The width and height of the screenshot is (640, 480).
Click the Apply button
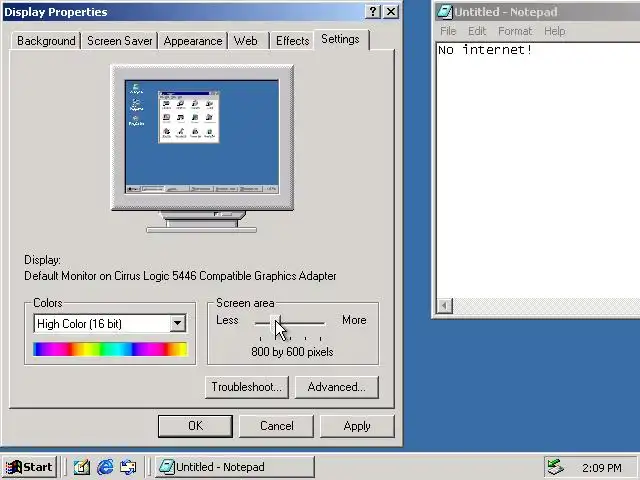pyautogui.click(x=357, y=426)
